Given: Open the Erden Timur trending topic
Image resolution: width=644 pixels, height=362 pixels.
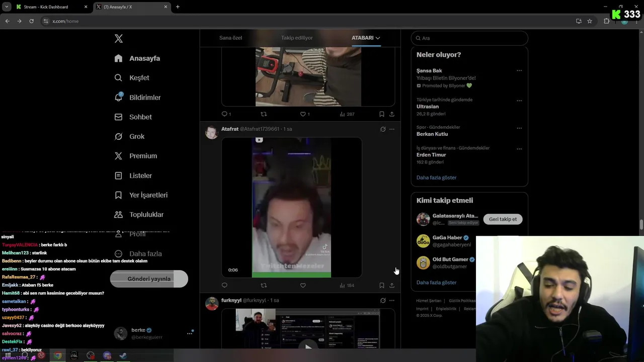Looking at the screenshot, I should [x=431, y=155].
